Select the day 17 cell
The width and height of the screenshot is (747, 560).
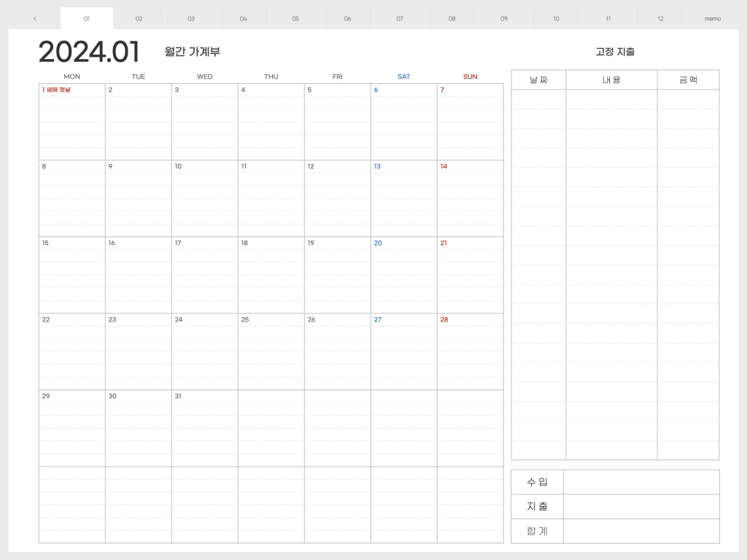[205, 275]
